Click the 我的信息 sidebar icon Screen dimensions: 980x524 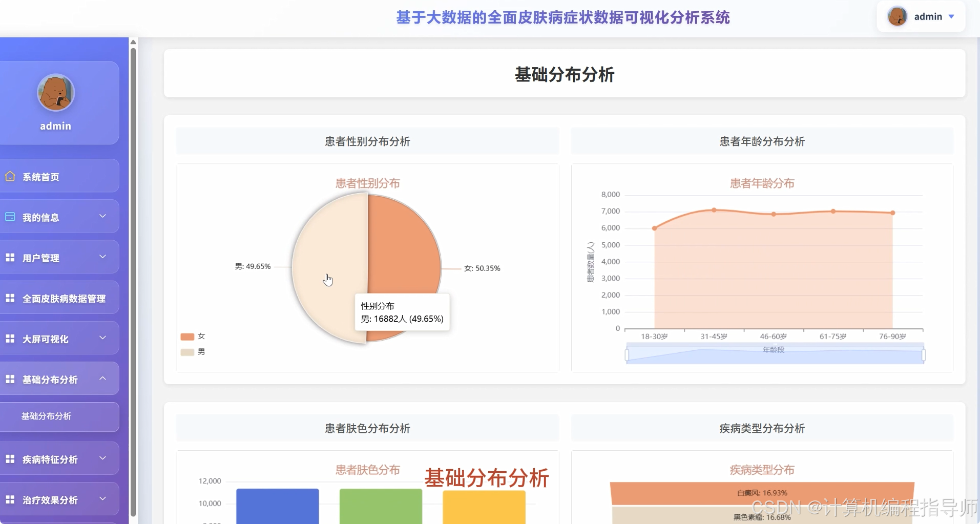10,217
